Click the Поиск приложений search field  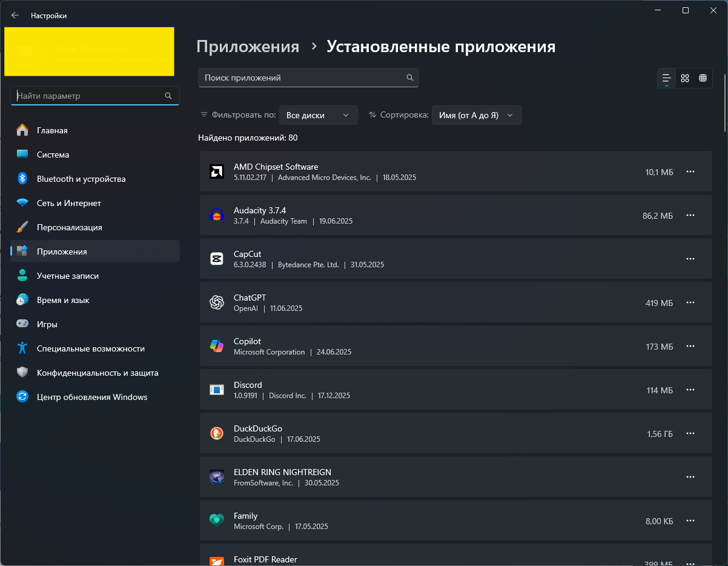[308, 78]
